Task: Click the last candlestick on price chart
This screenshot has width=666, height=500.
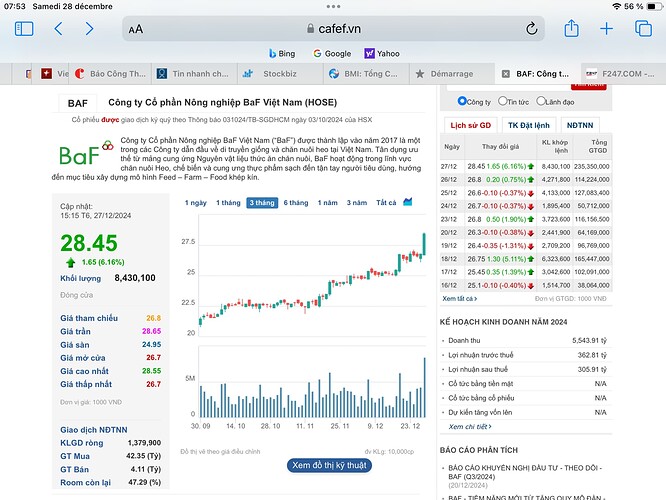Action: coord(423,244)
